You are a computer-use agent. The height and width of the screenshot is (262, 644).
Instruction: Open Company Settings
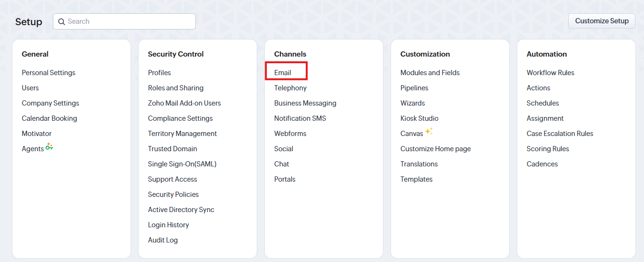(x=50, y=103)
